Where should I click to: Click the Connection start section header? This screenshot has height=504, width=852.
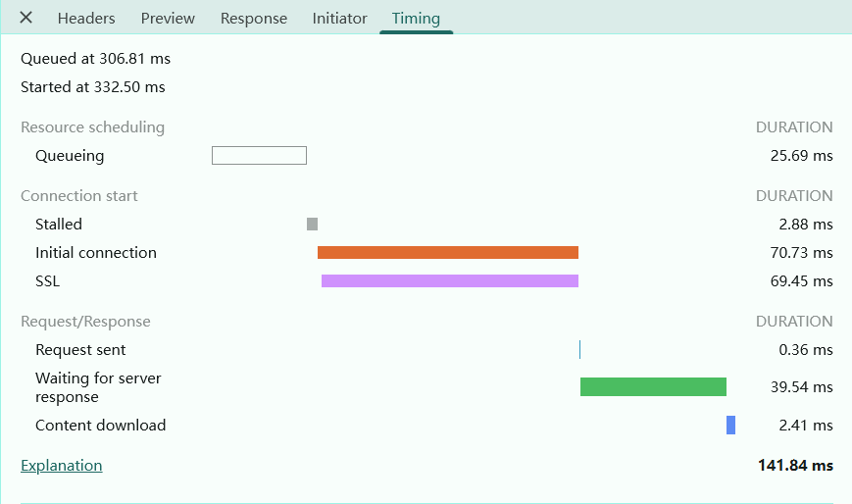[79, 196]
